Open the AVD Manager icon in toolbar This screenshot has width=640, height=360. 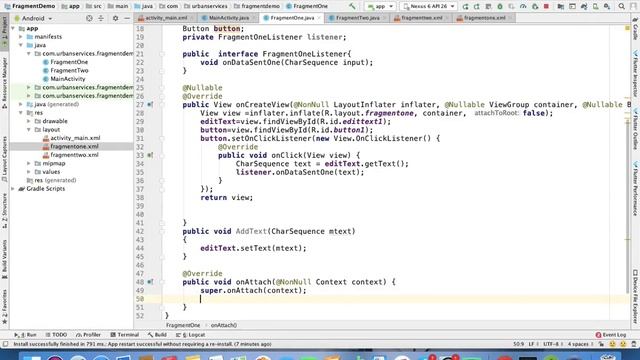[x=596, y=7]
